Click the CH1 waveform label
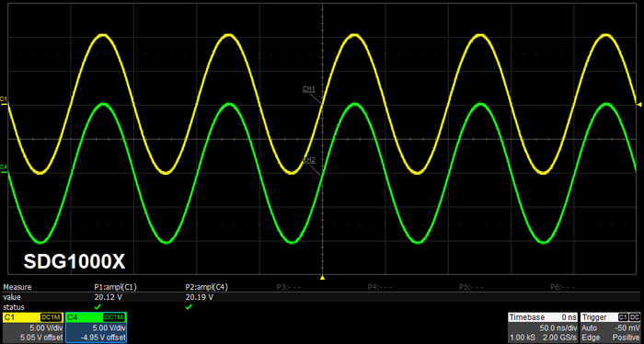644x344 pixels. pos(309,88)
